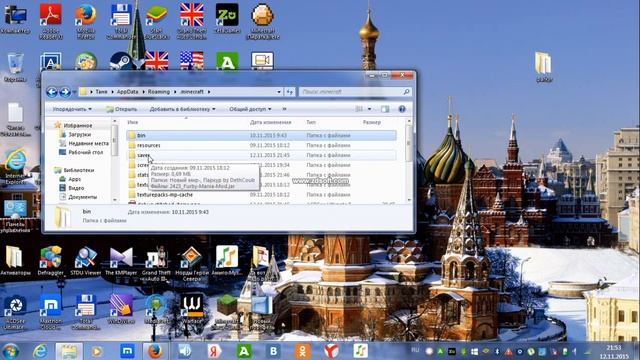This screenshot has width=640, height=360.
Task: Show more toolbar commands chevron
Action: click(284, 109)
